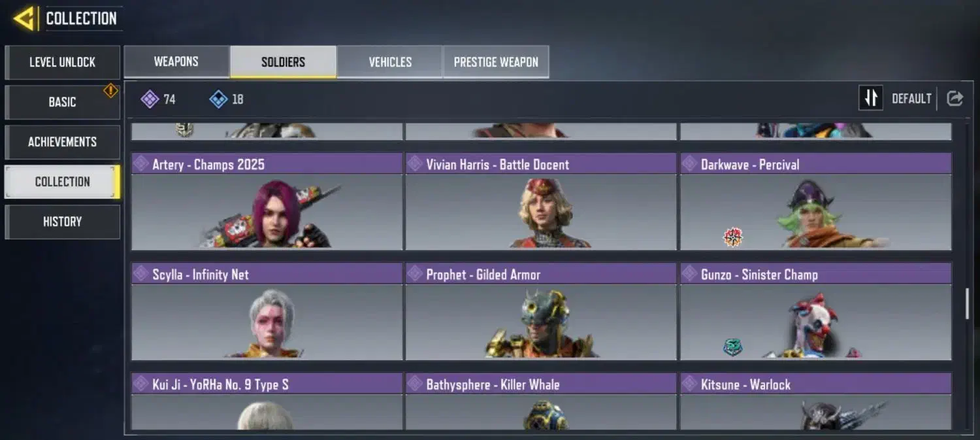Switch to the Vehicles tab
Image resolution: width=980 pixels, height=440 pixels.
[x=390, y=62]
